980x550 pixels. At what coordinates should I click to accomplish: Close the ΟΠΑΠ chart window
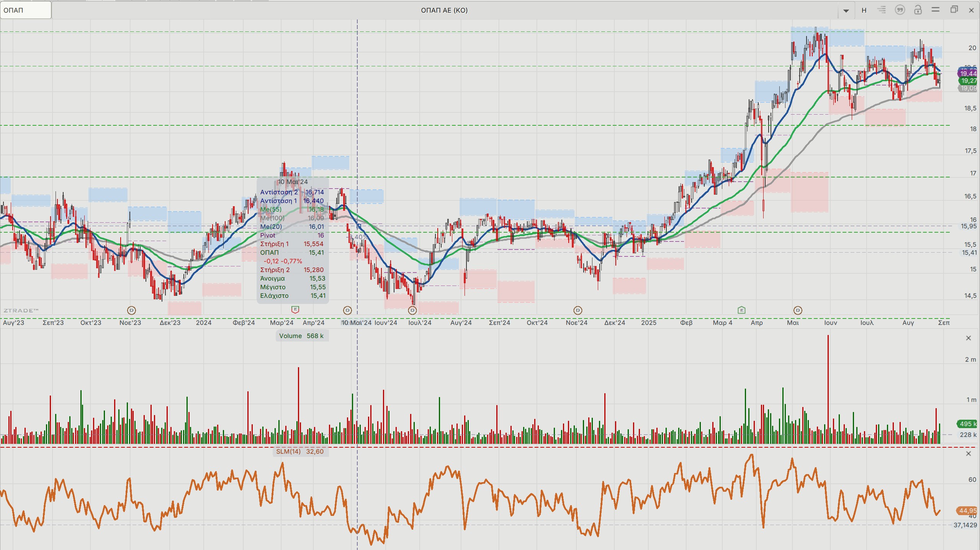pos(971,10)
